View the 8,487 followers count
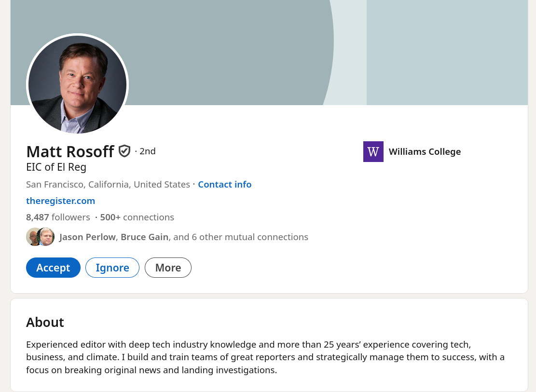 pyautogui.click(x=58, y=217)
